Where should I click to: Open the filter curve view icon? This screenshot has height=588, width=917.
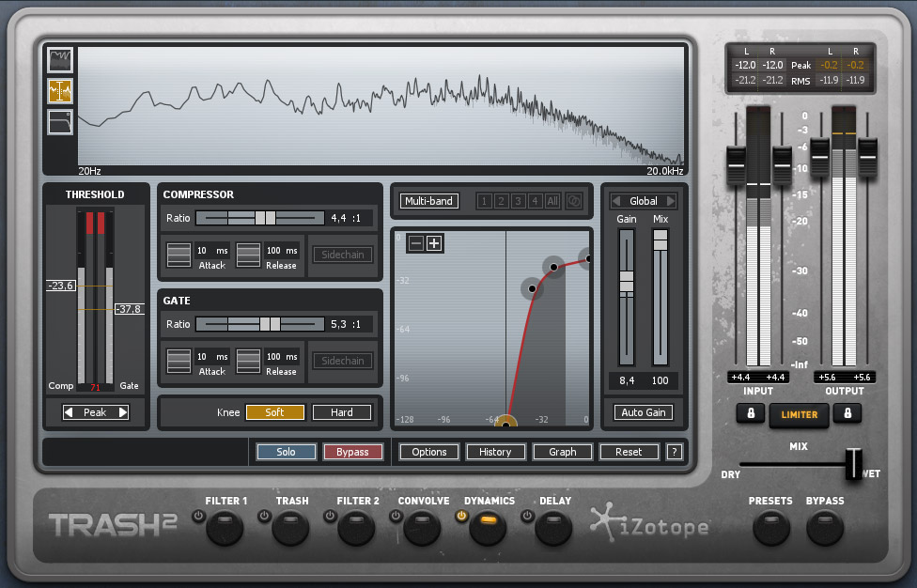(x=59, y=121)
